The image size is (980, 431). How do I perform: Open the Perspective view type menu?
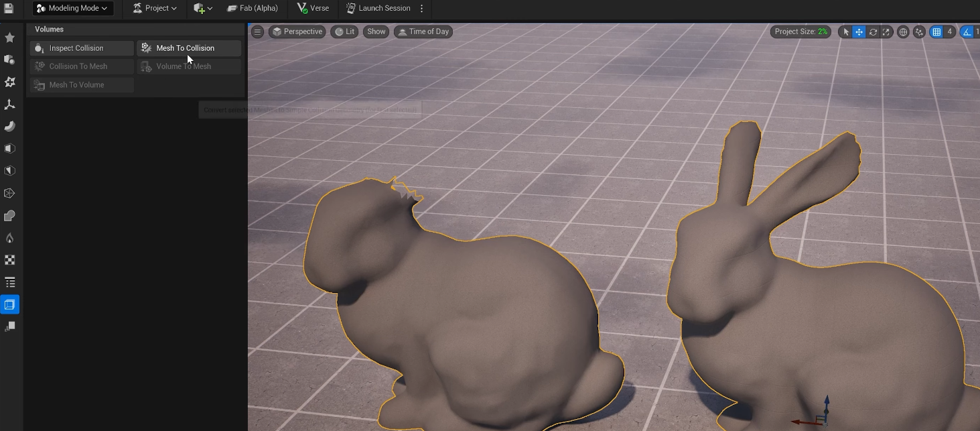click(297, 32)
